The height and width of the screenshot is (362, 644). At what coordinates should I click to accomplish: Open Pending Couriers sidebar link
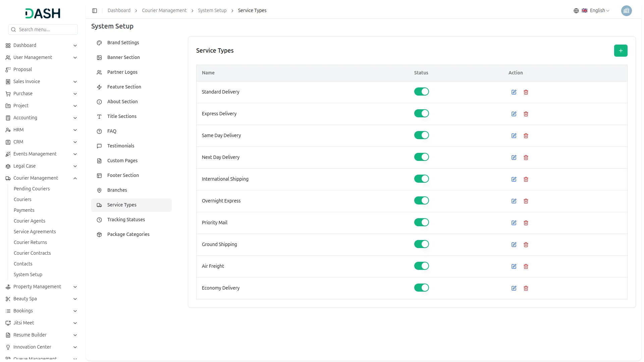pyautogui.click(x=32, y=189)
